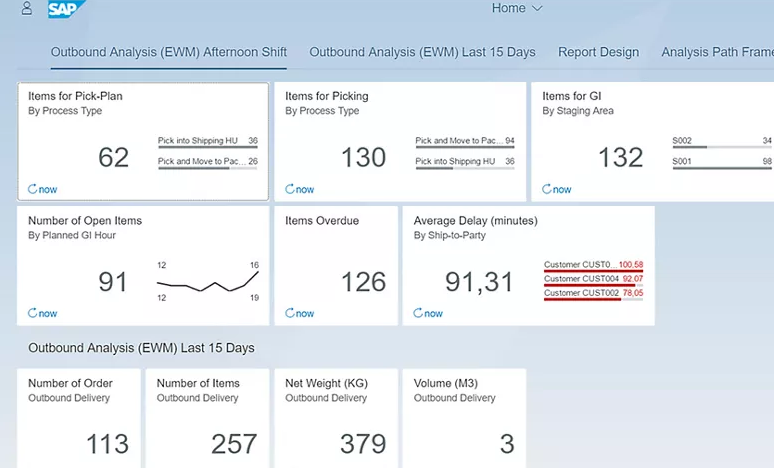The image size is (774, 468).
Task: Open the Number of Items delivery tile
Action: click(x=207, y=418)
